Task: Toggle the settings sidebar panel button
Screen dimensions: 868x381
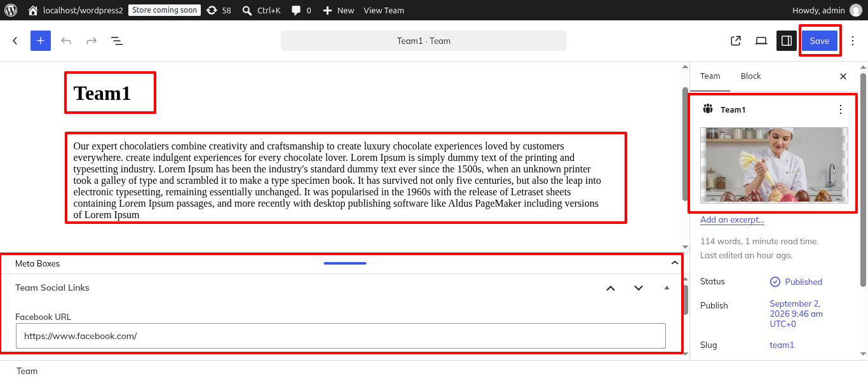Action: (x=787, y=41)
